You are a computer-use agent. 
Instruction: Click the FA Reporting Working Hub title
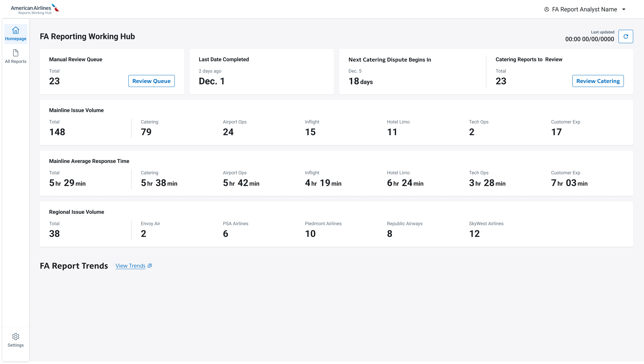click(x=87, y=37)
